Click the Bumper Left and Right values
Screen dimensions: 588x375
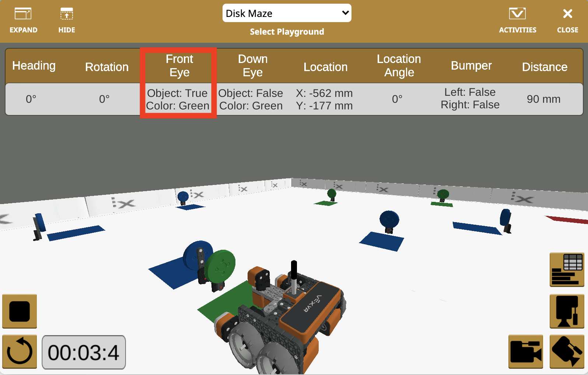[x=470, y=99]
